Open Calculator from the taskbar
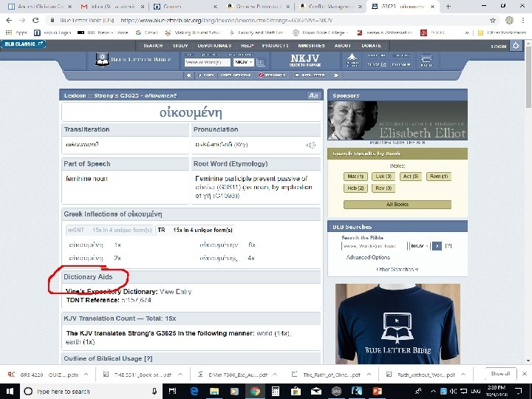The height and width of the screenshot is (399, 532). [276, 391]
